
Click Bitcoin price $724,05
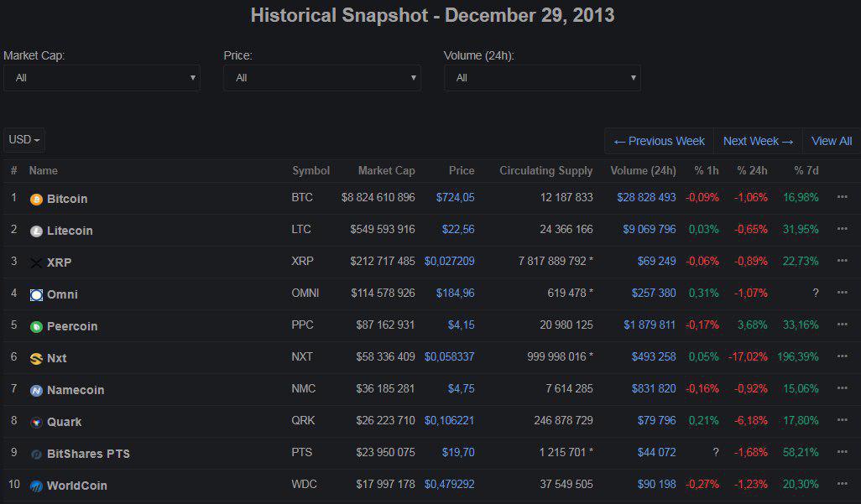pyautogui.click(x=455, y=197)
